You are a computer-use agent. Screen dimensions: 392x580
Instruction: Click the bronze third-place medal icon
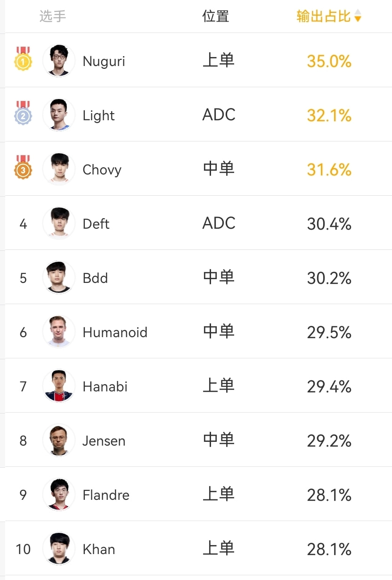(x=23, y=168)
